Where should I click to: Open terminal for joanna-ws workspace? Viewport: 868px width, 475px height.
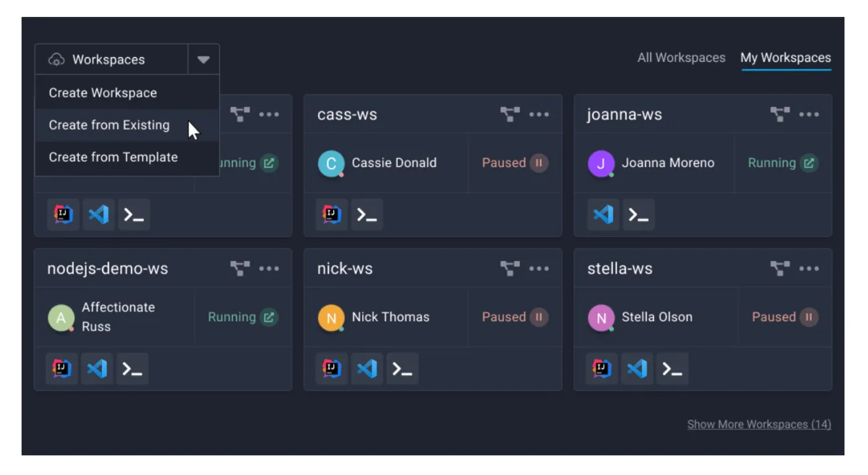(x=638, y=214)
